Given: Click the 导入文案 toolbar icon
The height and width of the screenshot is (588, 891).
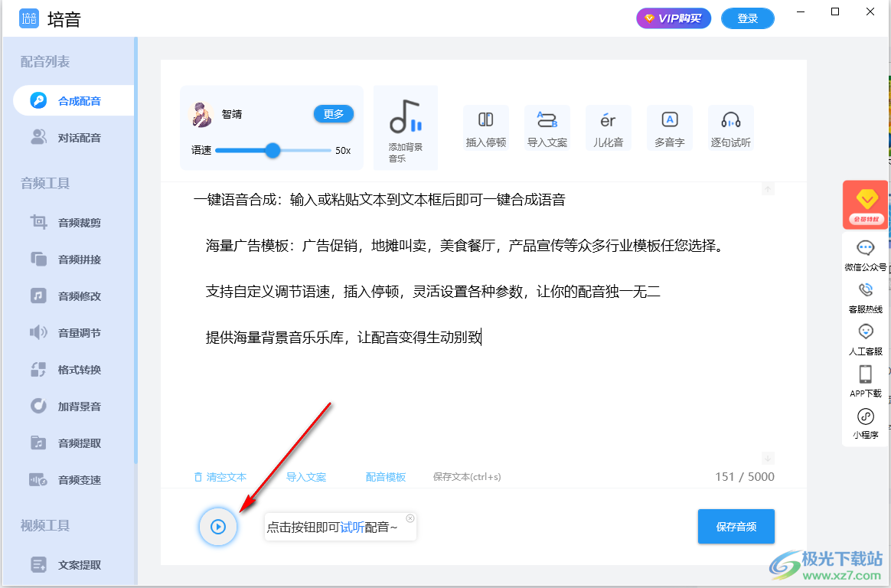Looking at the screenshot, I should click(547, 129).
